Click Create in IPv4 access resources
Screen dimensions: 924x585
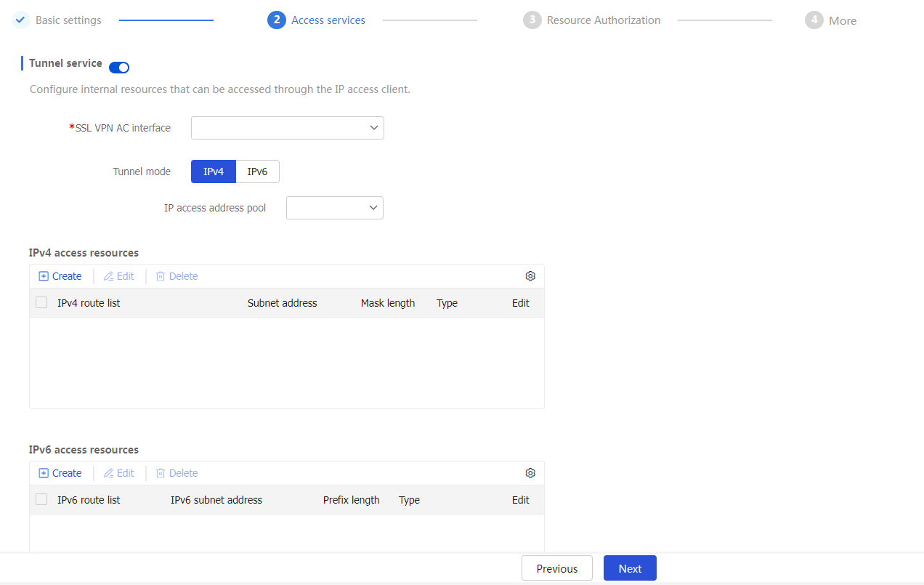pyautogui.click(x=60, y=276)
